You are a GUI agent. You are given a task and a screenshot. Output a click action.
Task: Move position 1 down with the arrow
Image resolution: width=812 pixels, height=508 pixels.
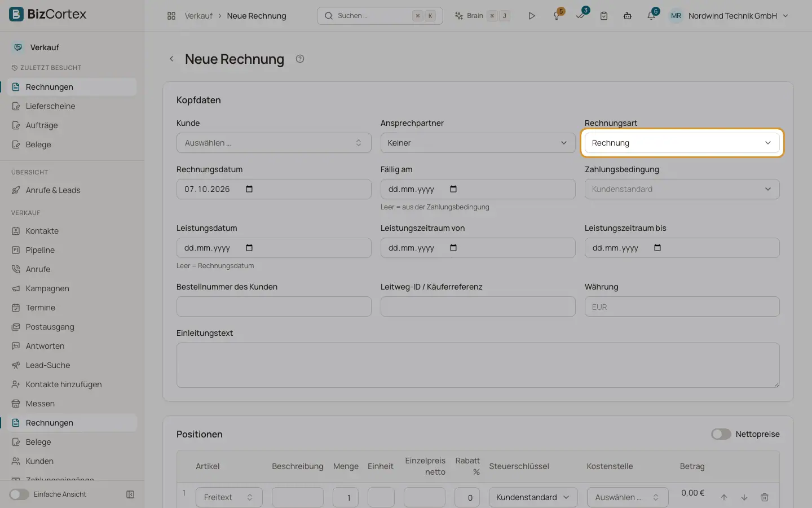pos(744,497)
